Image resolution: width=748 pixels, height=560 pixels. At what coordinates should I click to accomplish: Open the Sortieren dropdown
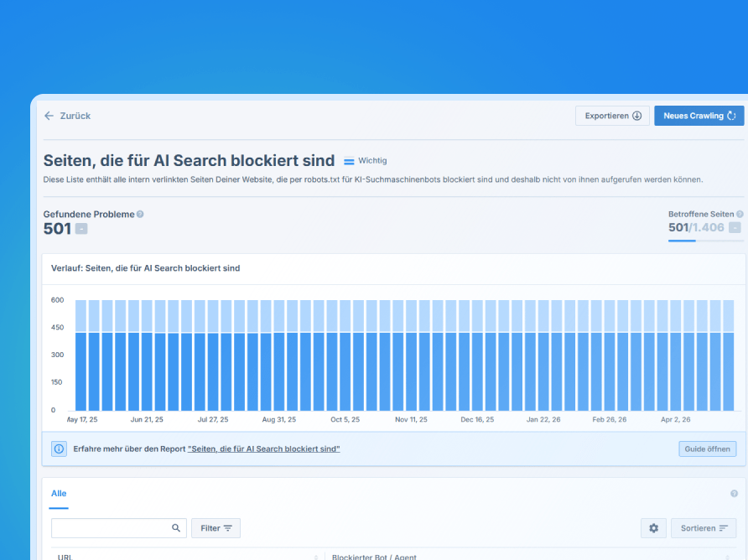704,528
